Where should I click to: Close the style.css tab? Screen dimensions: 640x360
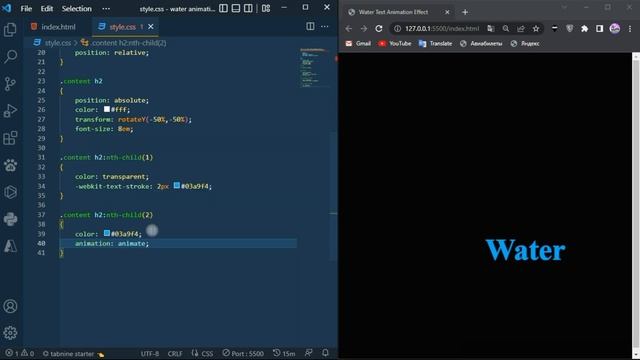(x=151, y=27)
